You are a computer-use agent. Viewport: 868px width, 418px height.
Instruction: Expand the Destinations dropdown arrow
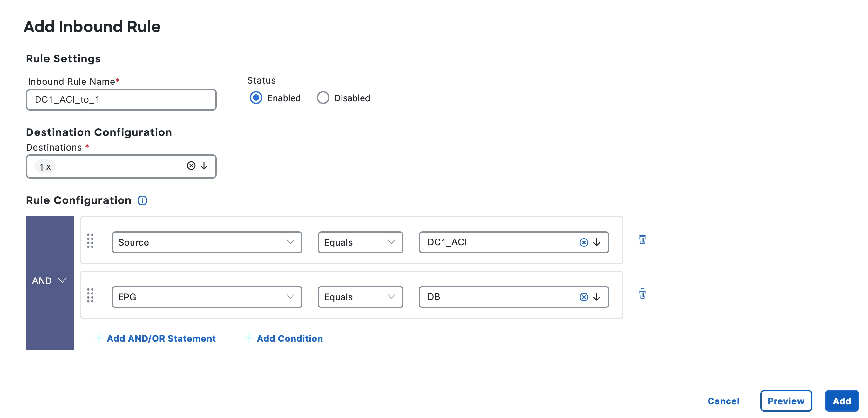(204, 166)
